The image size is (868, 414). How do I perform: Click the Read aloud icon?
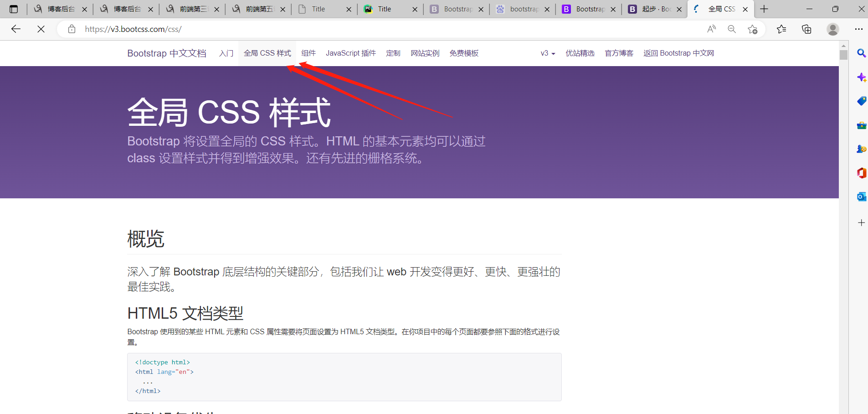click(x=711, y=29)
